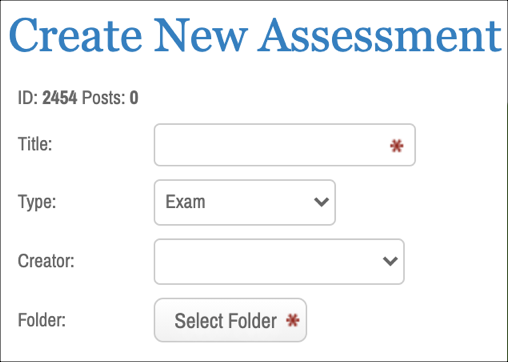Click the chevron arrow in Creator dropdown

coord(390,261)
